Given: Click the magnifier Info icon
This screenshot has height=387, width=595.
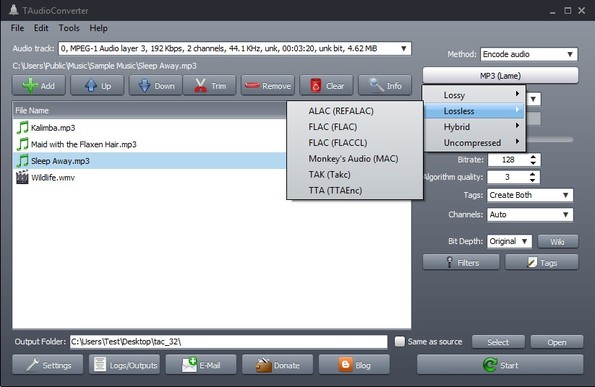Looking at the screenshot, I should click(x=376, y=85).
